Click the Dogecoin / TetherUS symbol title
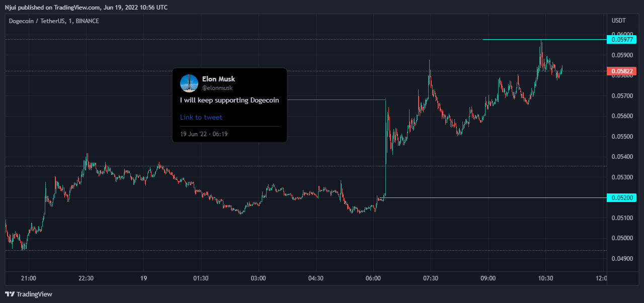Viewport: 644px width, 303px height. click(x=53, y=21)
